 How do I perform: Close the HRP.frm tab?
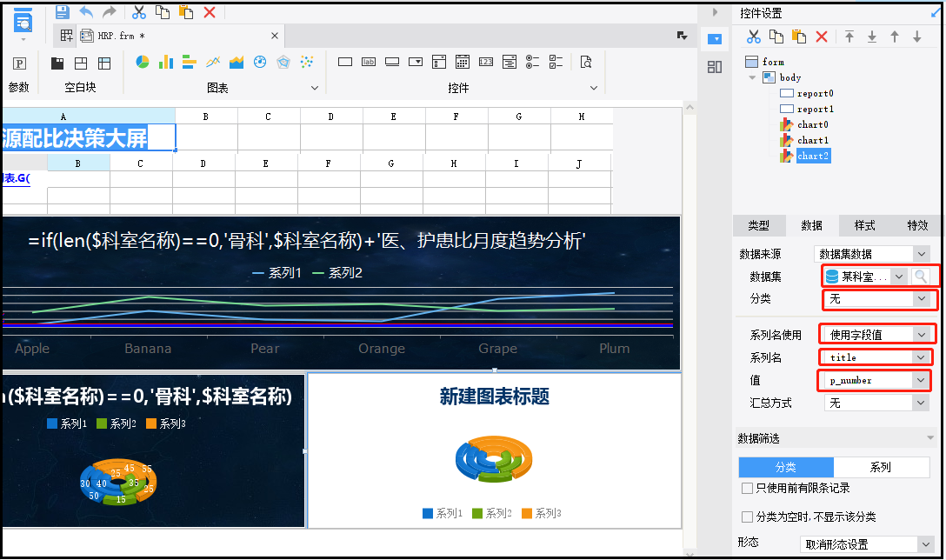pyautogui.click(x=275, y=36)
